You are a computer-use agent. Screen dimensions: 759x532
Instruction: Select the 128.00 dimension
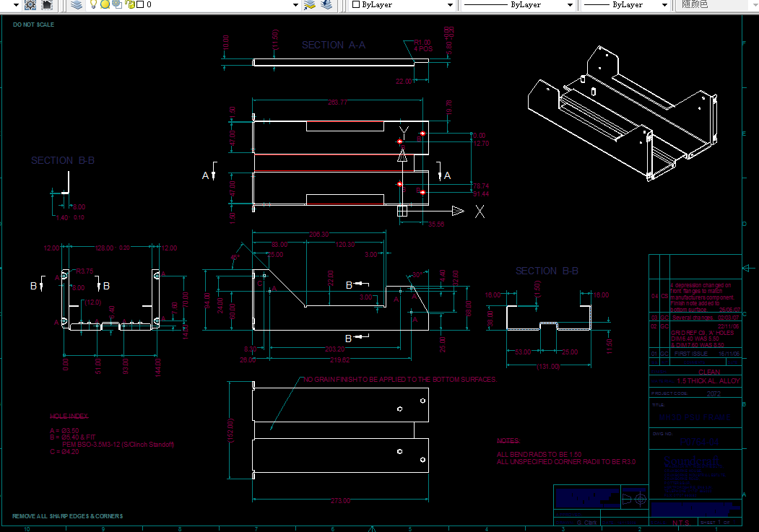click(x=105, y=248)
